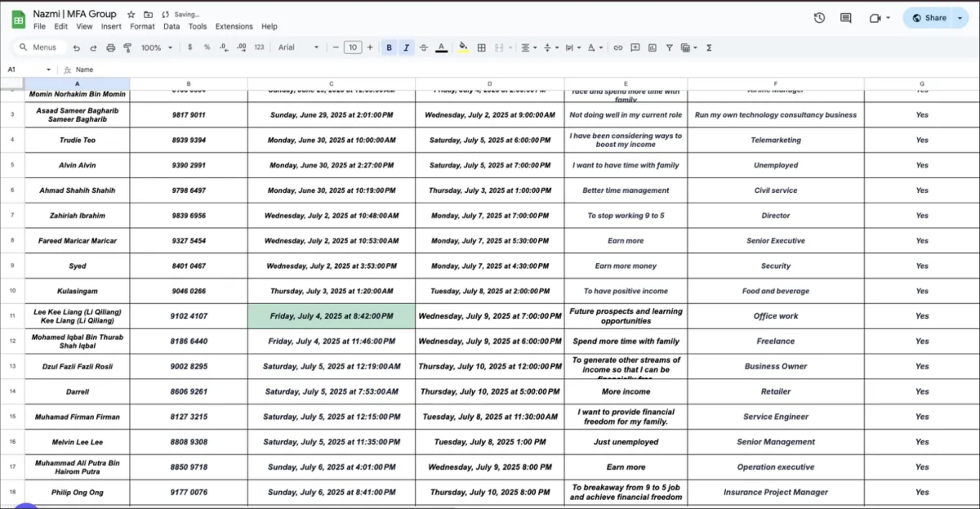The width and height of the screenshot is (980, 509).
Task: Select column F header
Action: (x=776, y=83)
